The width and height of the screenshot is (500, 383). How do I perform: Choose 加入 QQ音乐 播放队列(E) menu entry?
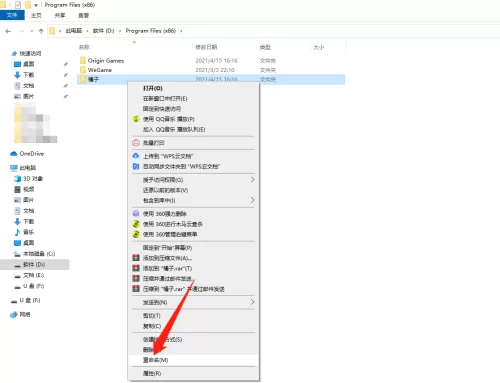click(x=174, y=129)
